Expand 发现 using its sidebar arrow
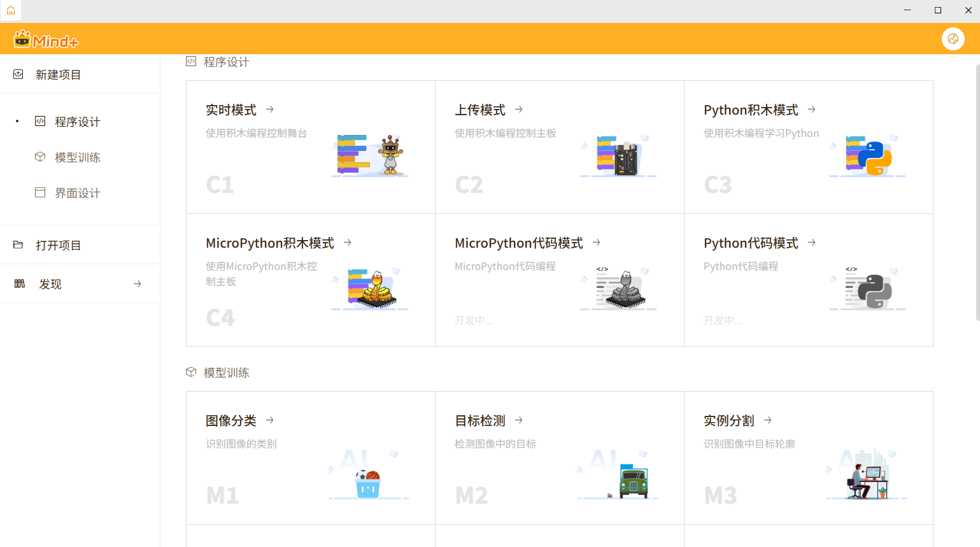Screen dimensions: 980x547 (x=137, y=283)
